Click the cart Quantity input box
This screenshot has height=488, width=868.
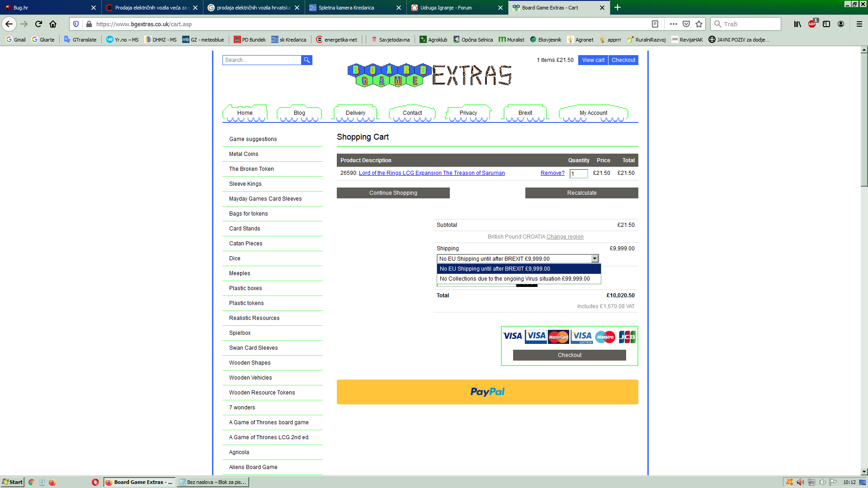tap(579, 174)
